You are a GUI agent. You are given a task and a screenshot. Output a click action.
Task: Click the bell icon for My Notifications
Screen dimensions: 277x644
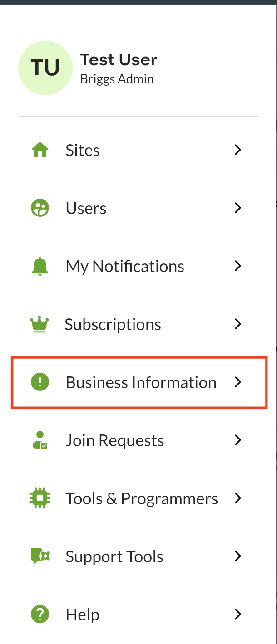pyautogui.click(x=40, y=266)
